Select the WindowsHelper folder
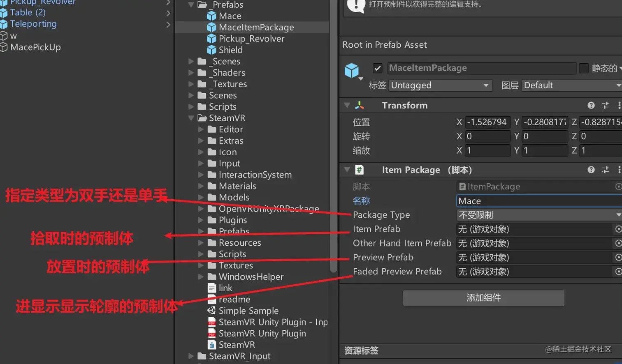The image size is (622, 364). pyautogui.click(x=251, y=277)
